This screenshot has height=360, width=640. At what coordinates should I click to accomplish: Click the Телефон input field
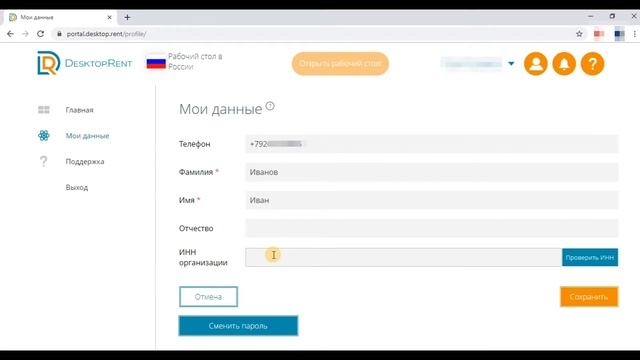tap(432, 144)
